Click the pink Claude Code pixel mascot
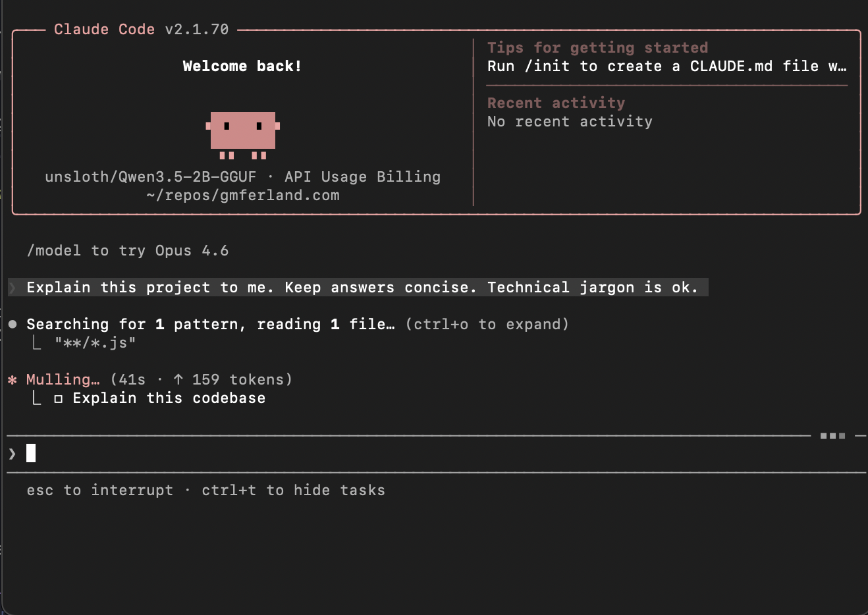The height and width of the screenshot is (615, 868). [x=242, y=132]
